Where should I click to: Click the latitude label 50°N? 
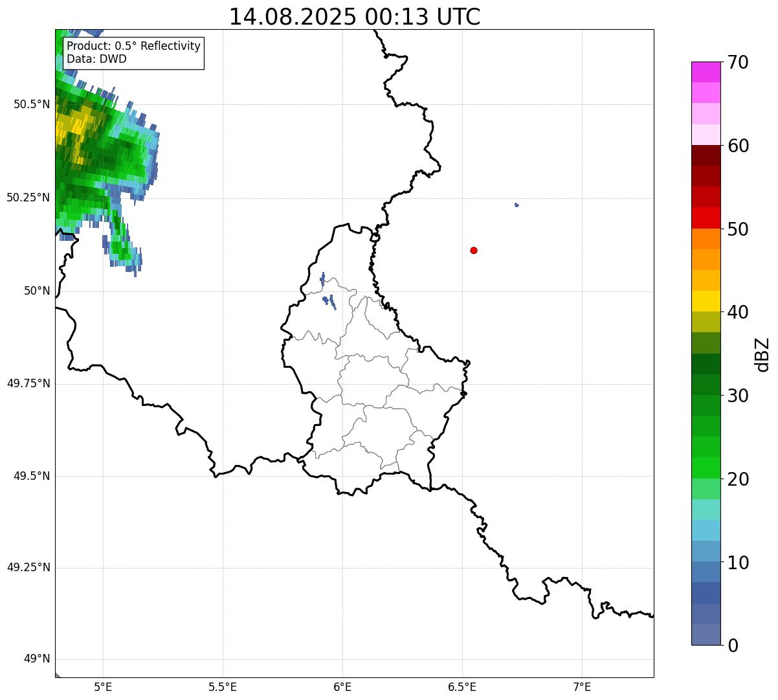pos(37,291)
